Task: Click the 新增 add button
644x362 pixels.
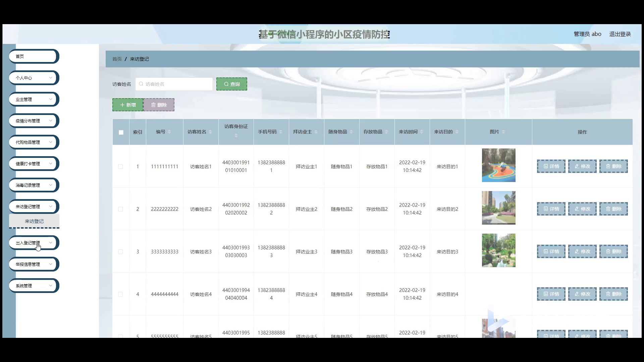Action: (x=128, y=105)
